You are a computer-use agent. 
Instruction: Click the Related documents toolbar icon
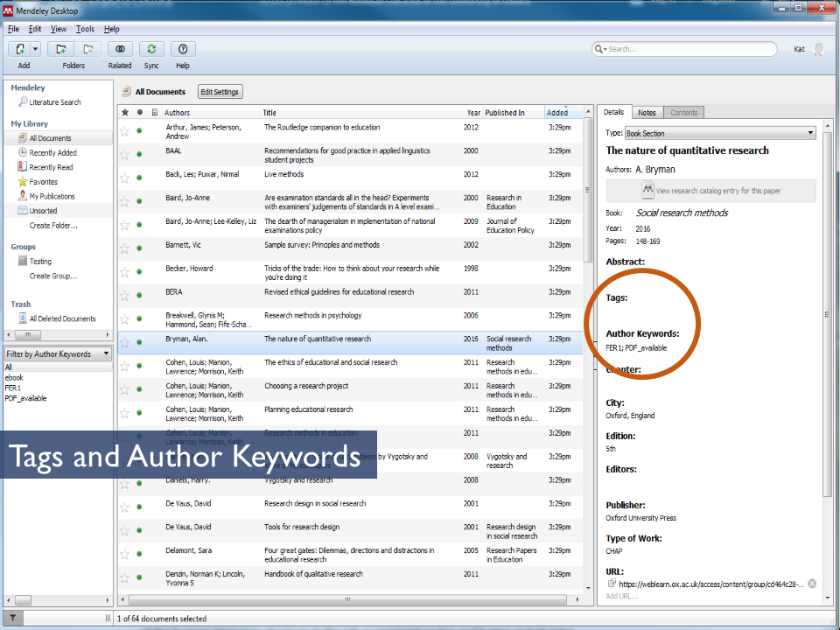pyautogui.click(x=120, y=50)
